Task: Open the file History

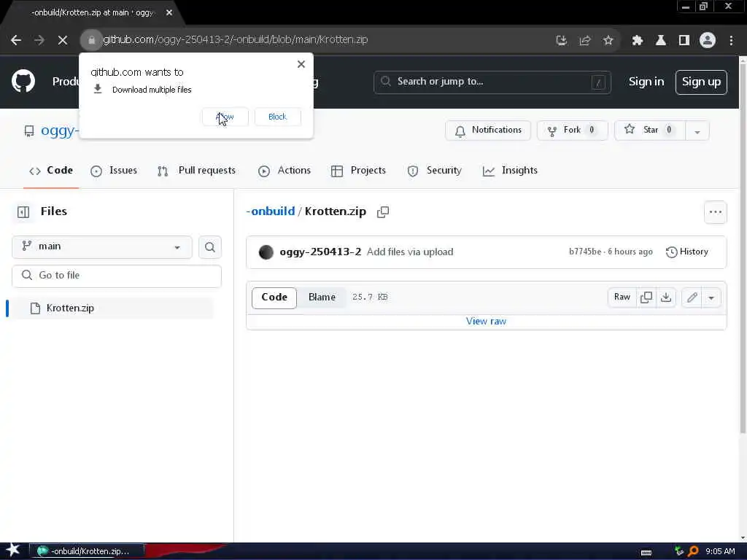Action: tap(686, 252)
